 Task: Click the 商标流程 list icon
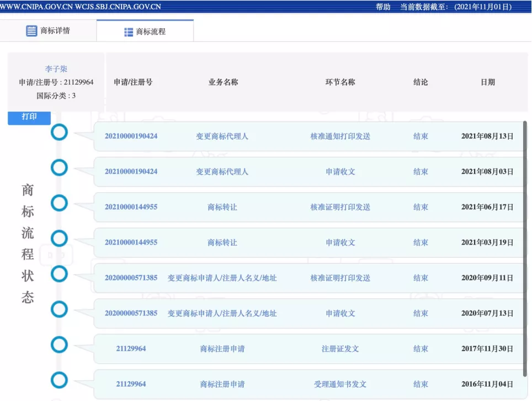[129, 32]
